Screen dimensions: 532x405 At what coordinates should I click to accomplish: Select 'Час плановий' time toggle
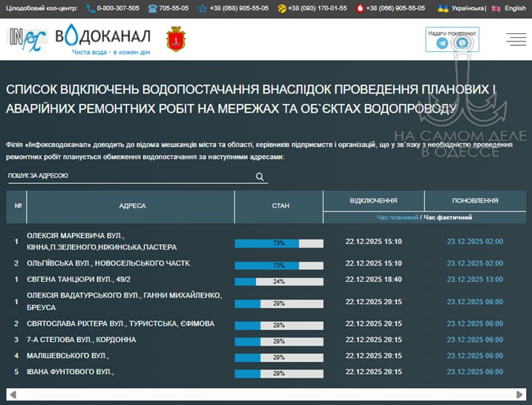point(397,217)
